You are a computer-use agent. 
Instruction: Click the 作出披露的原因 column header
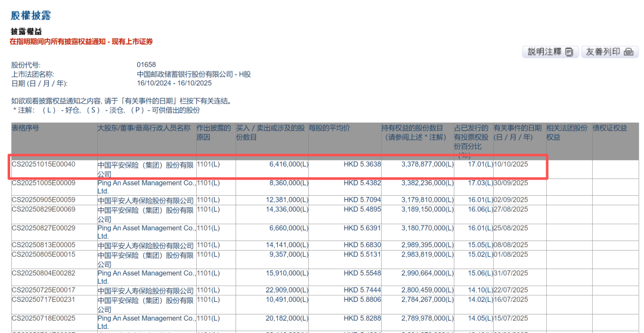(x=215, y=132)
